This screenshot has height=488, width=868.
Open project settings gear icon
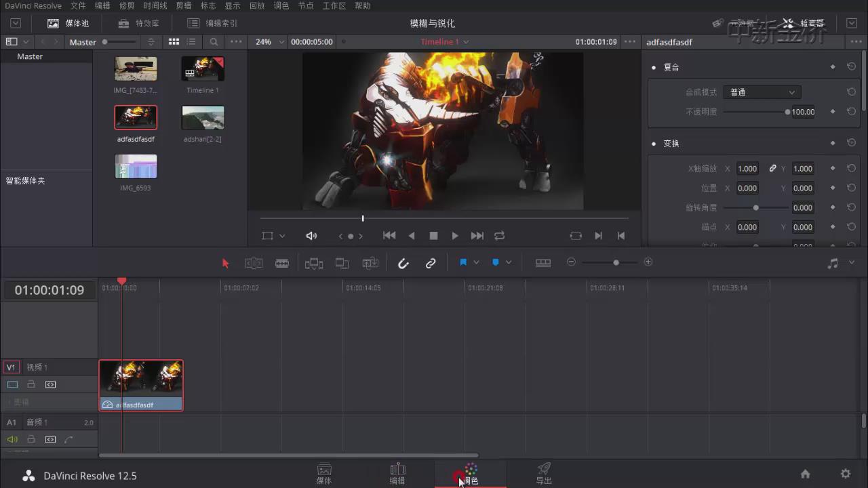(845, 474)
